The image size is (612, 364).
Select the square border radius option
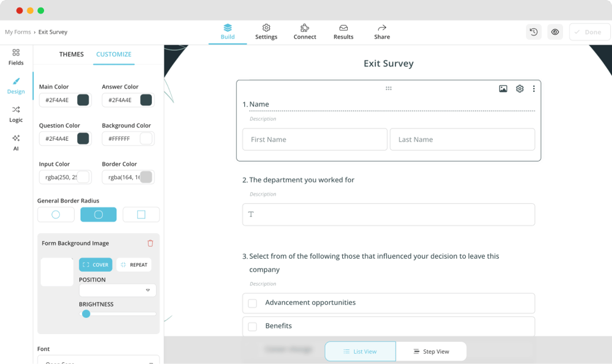(x=141, y=215)
